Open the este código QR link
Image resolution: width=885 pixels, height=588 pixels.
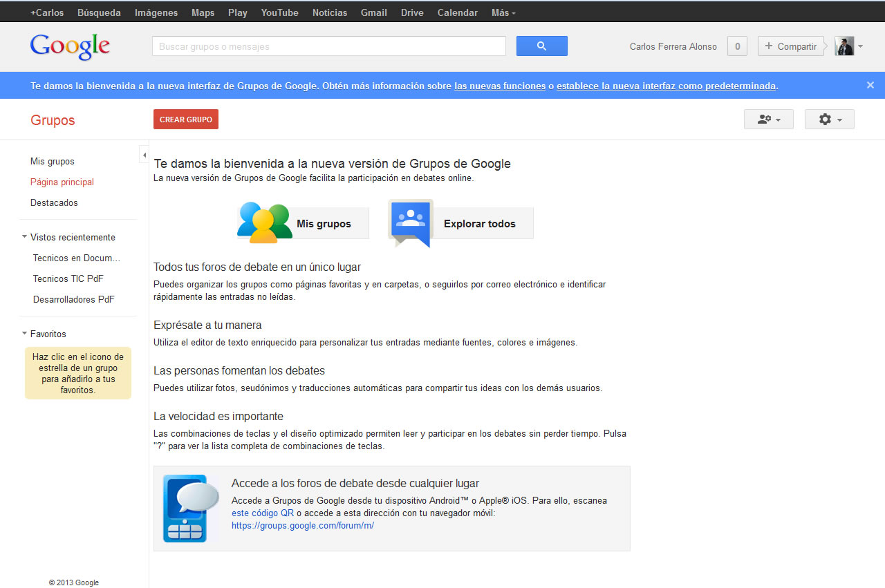coord(263,513)
